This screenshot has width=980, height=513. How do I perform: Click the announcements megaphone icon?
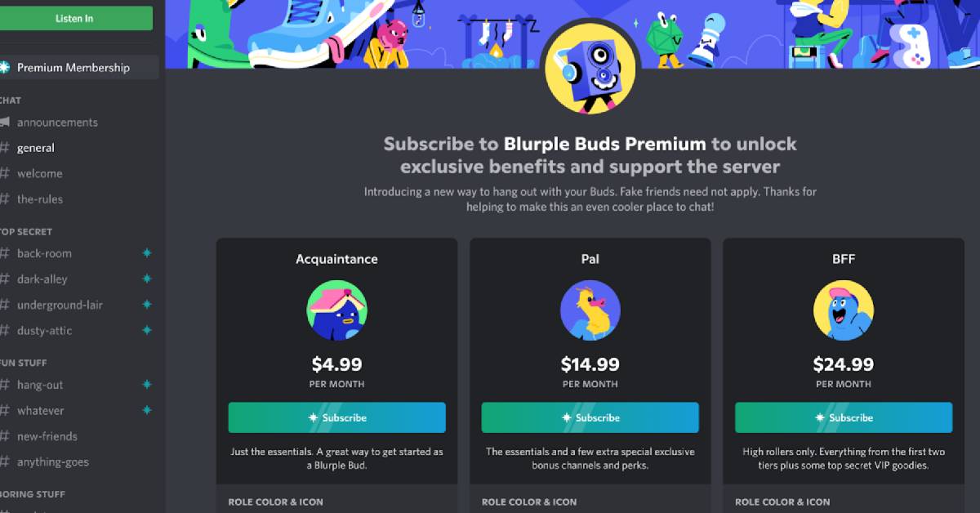coord(4,123)
